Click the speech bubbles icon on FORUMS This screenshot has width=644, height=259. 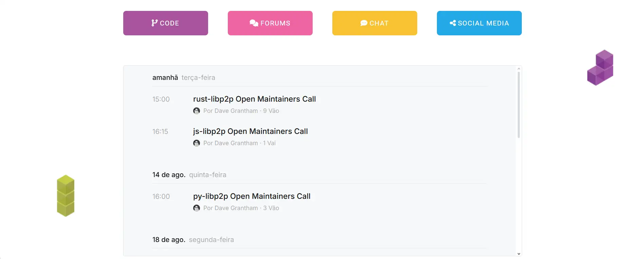(x=254, y=23)
